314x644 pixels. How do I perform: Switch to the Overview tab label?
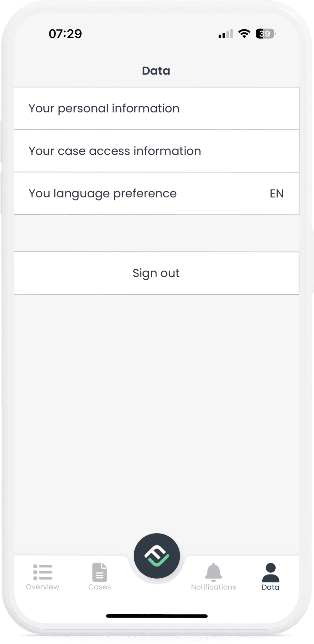pos(43,587)
